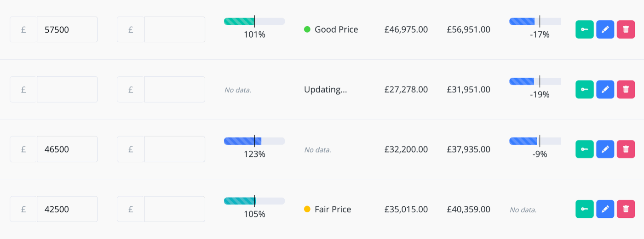Click the Fair Price status label
This screenshot has height=239, width=644.
pos(333,209)
